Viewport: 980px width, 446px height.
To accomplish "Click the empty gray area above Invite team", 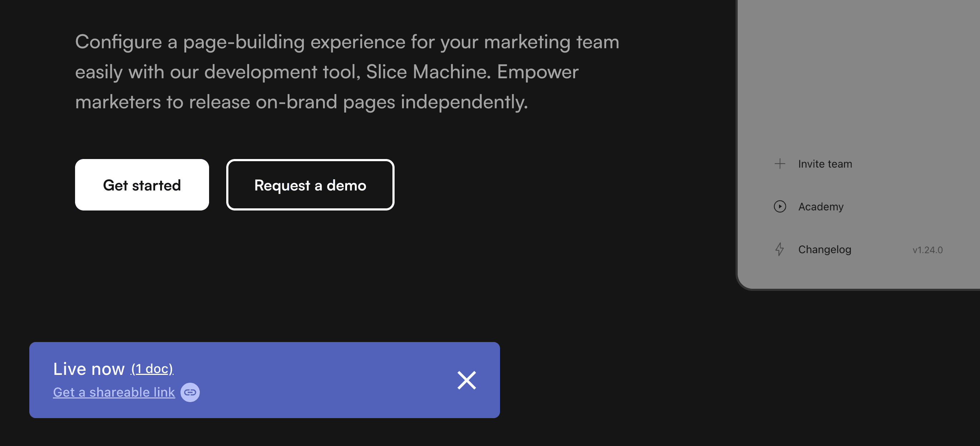I will pyautogui.click(x=856, y=76).
